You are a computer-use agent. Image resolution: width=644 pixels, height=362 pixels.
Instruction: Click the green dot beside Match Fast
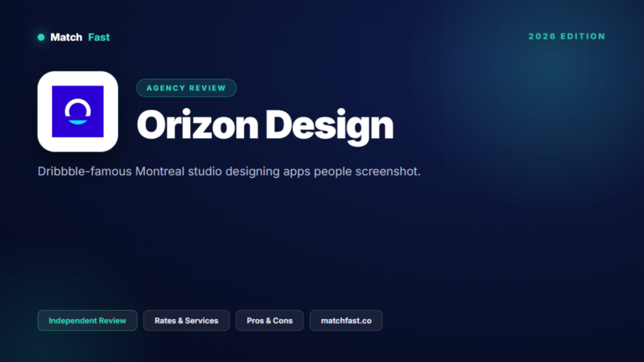coord(41,38)
